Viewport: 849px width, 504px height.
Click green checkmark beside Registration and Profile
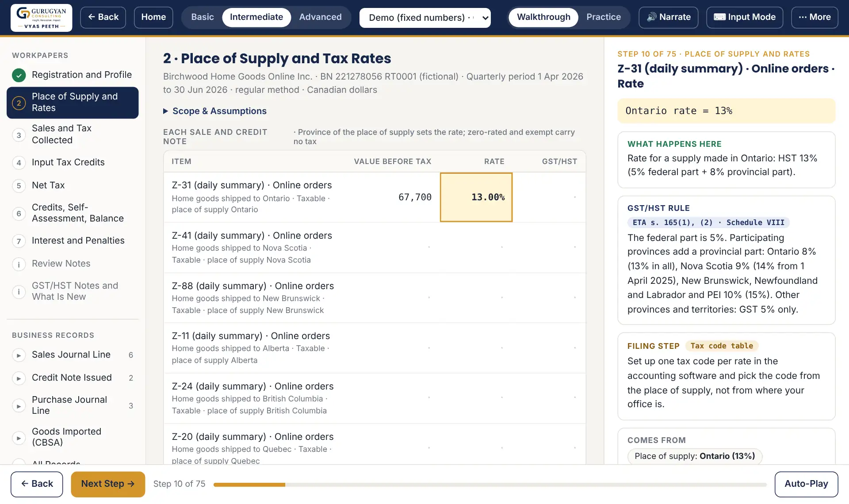[19, 75]
